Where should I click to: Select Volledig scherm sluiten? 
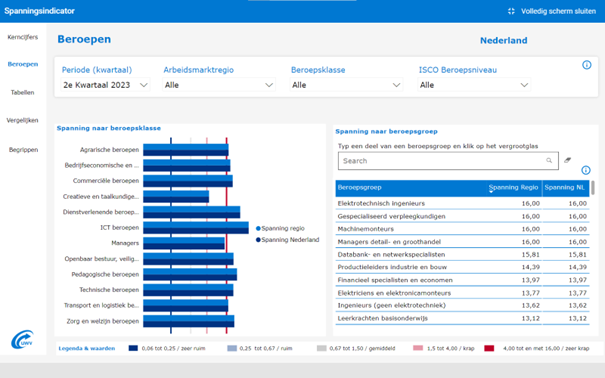pyautogui.click(x=558, y=11)
